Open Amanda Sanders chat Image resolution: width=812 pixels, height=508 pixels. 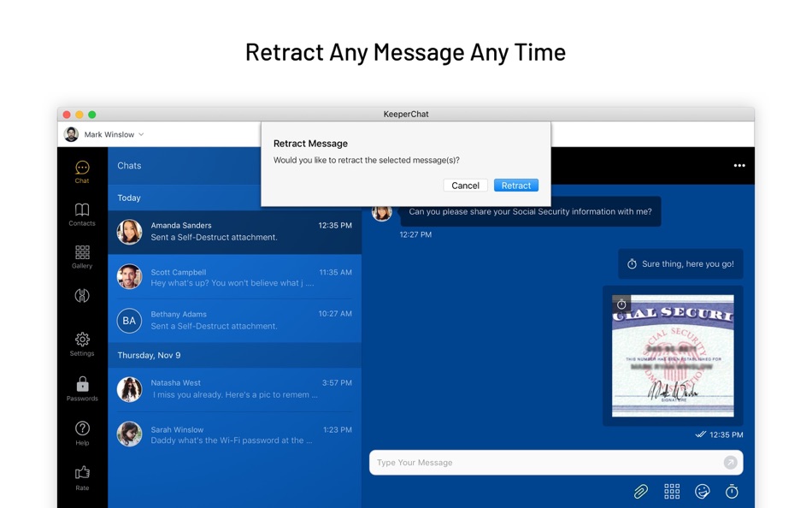(x=234, y=232)
